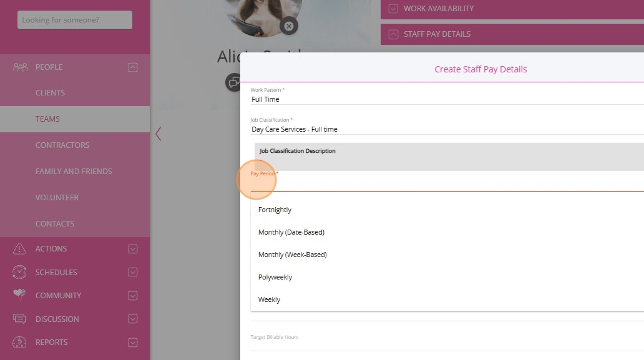Click the COMMUNITY menu label
This screenshot has height=360, width=644.
(58, 296)
